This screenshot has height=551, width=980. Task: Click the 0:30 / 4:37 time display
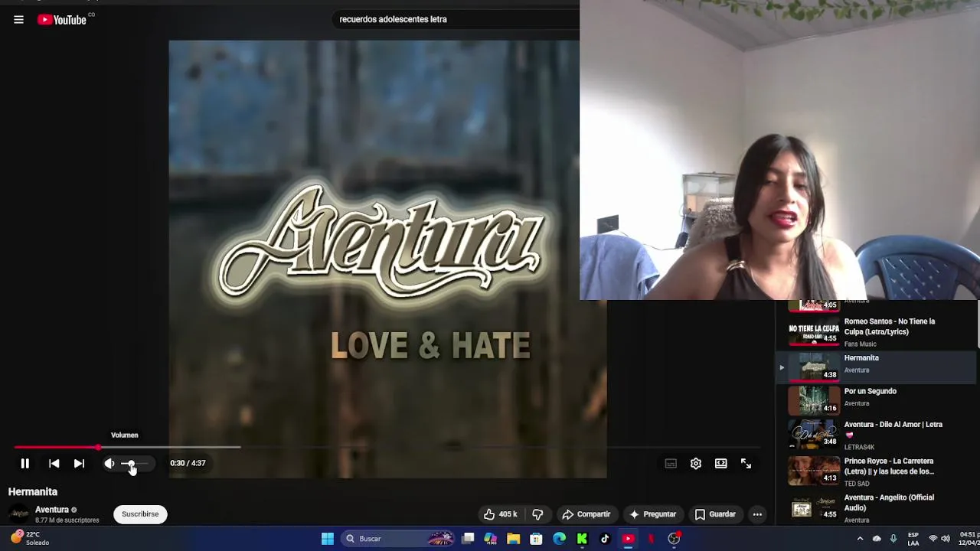[x=188, y=463]
